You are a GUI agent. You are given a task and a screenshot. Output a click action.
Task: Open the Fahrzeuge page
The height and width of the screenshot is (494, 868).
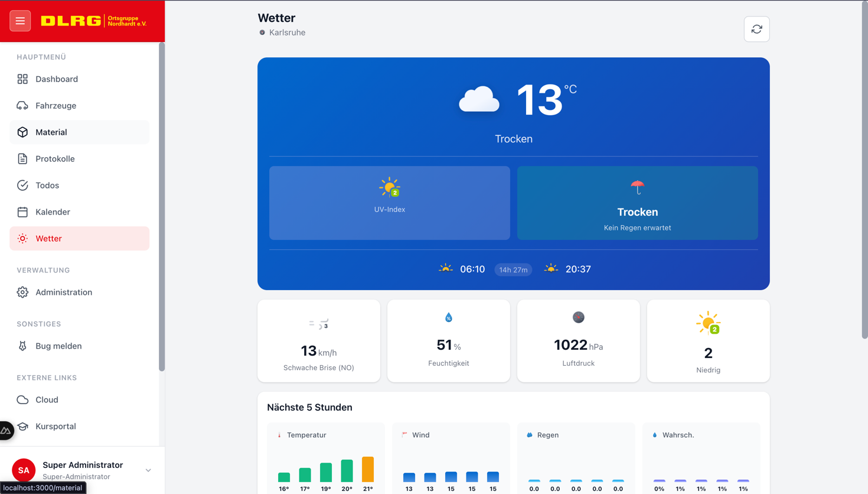point(79,106)
